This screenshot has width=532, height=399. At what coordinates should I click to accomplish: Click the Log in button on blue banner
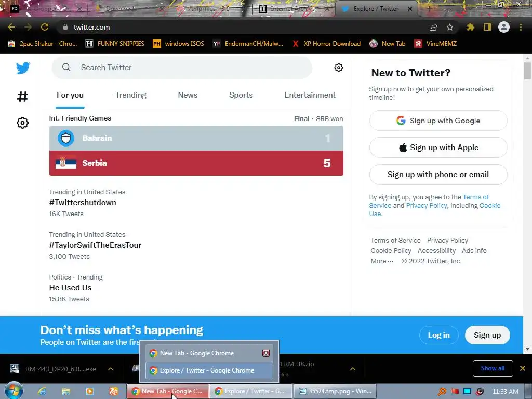tap(438, 335)
